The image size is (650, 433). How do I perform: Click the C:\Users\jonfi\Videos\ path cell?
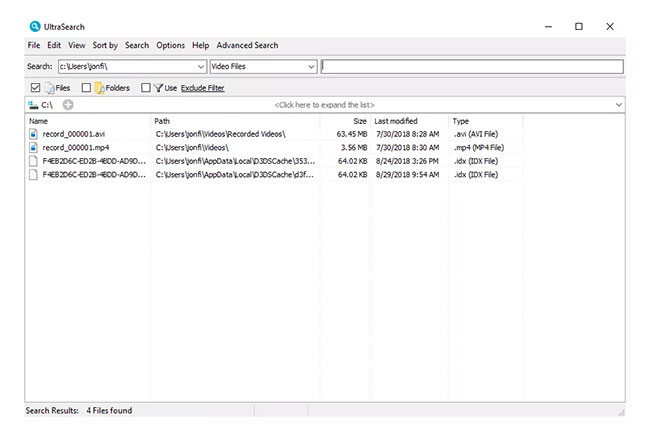coord(192,148)
